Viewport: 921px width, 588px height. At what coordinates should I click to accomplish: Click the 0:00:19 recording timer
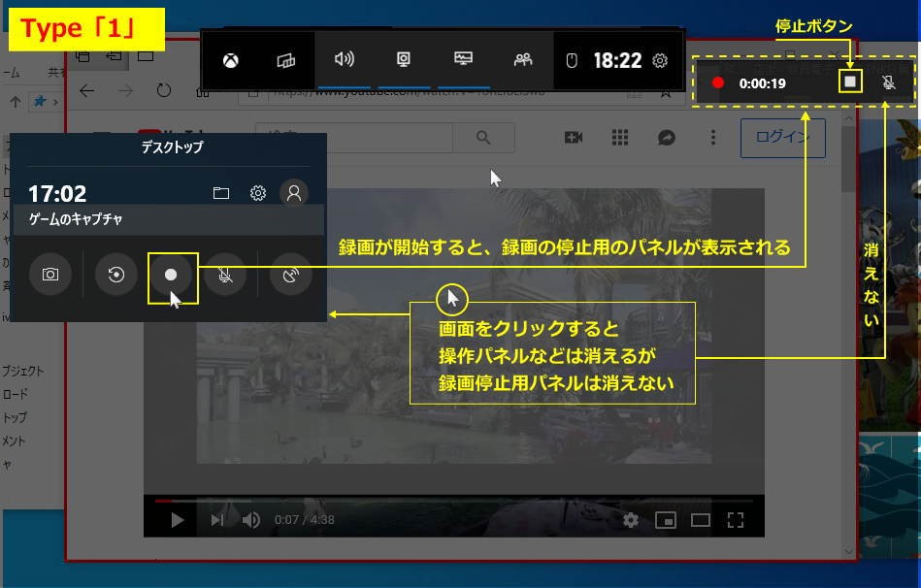click(763, 83)
